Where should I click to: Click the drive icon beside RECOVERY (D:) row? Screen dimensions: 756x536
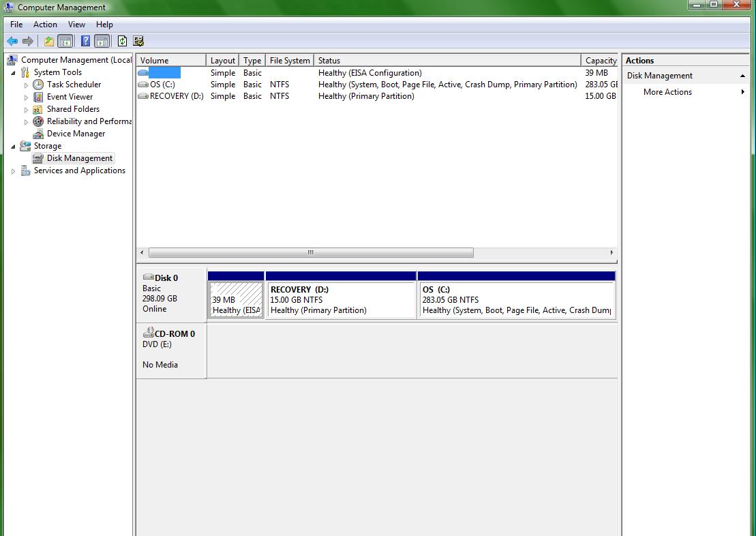pyautogui.click(x=143, y=96)
